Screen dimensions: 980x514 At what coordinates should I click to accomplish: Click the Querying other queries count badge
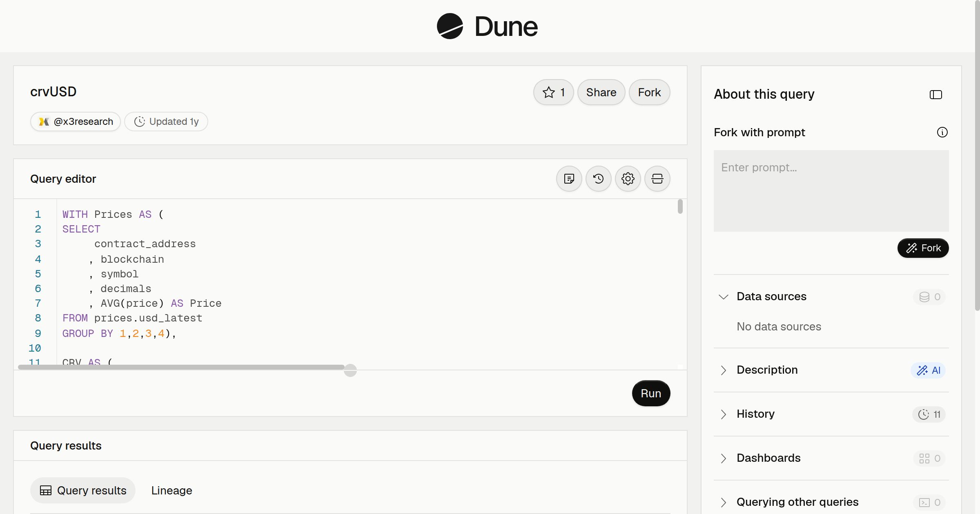[929, 502]
